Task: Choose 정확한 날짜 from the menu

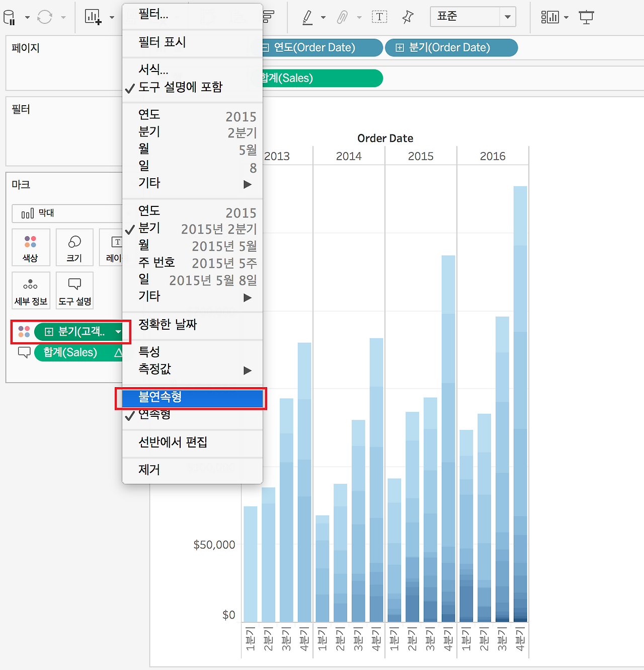Action: (x=192, y=325)
